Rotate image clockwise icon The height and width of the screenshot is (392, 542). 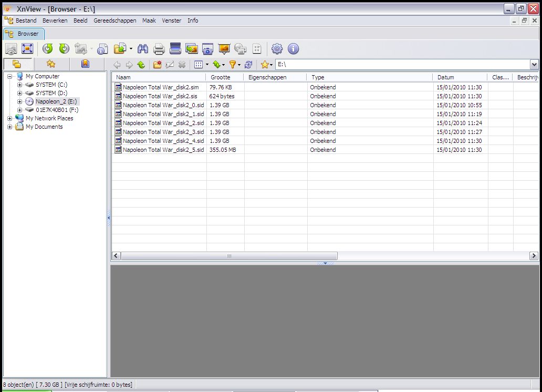[64, 49]
